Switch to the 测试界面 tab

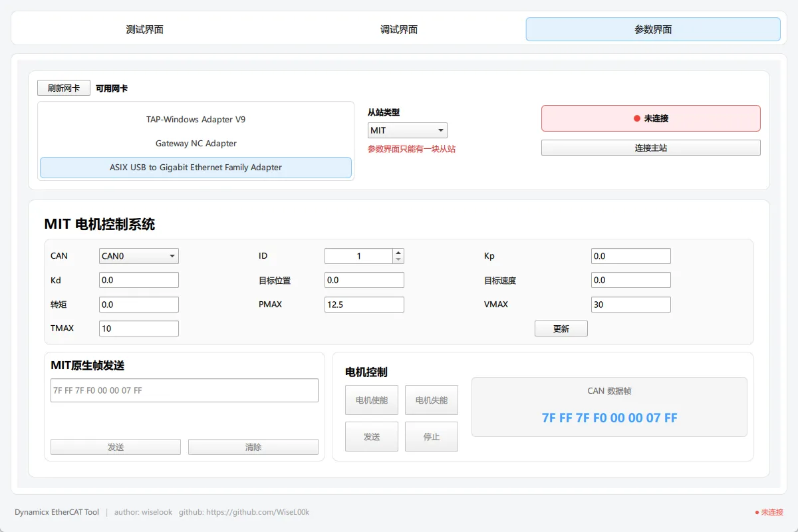(x=144, y=29)
